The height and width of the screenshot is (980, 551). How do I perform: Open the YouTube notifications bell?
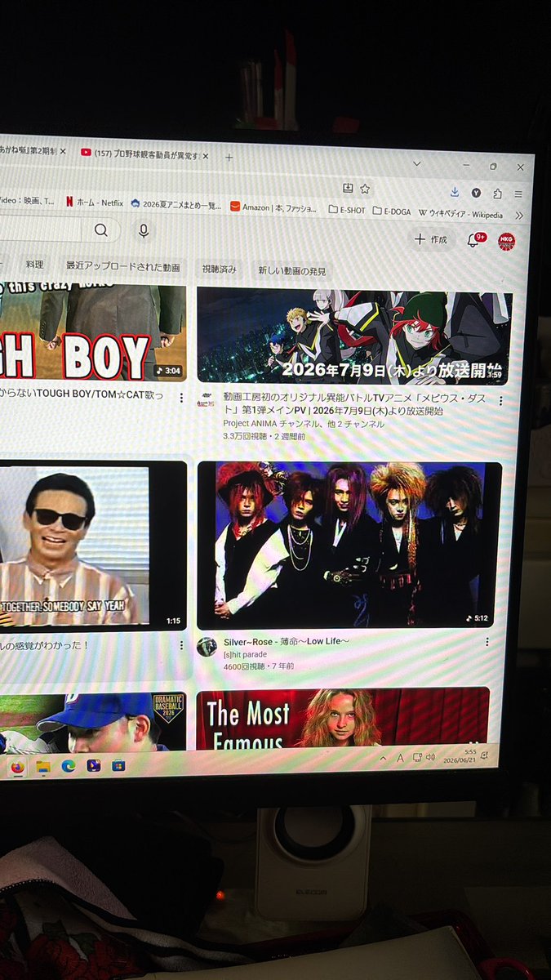pos(474,239)
